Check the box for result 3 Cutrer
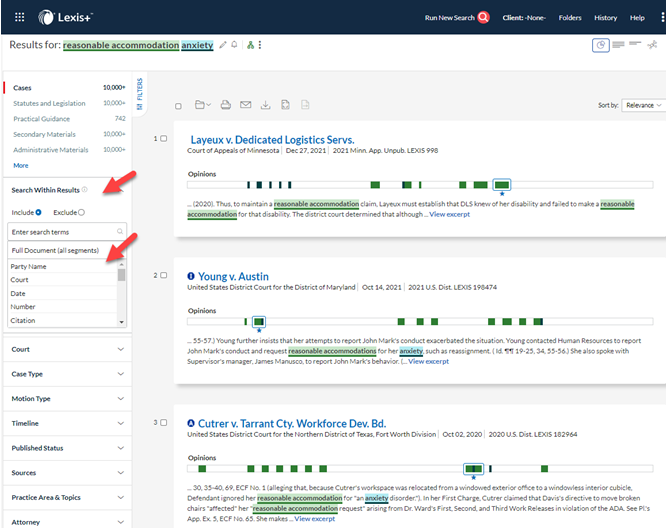 point(164,422)
